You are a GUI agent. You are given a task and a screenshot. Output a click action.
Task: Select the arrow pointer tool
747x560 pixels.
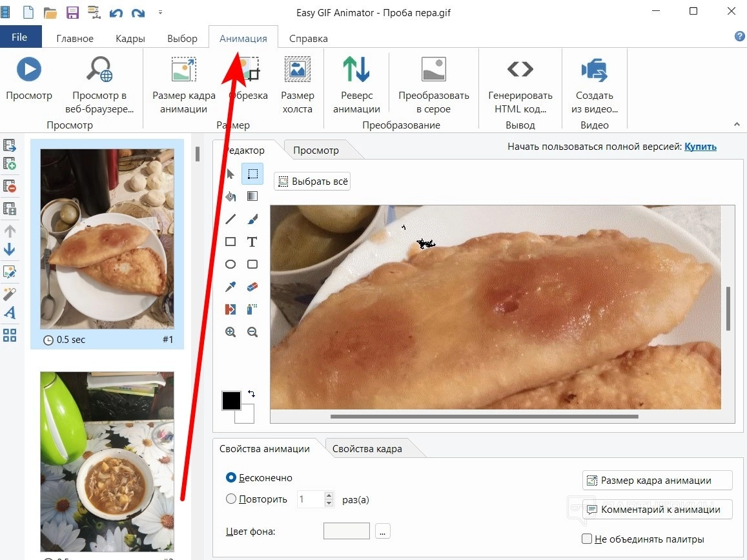point(230,174)
